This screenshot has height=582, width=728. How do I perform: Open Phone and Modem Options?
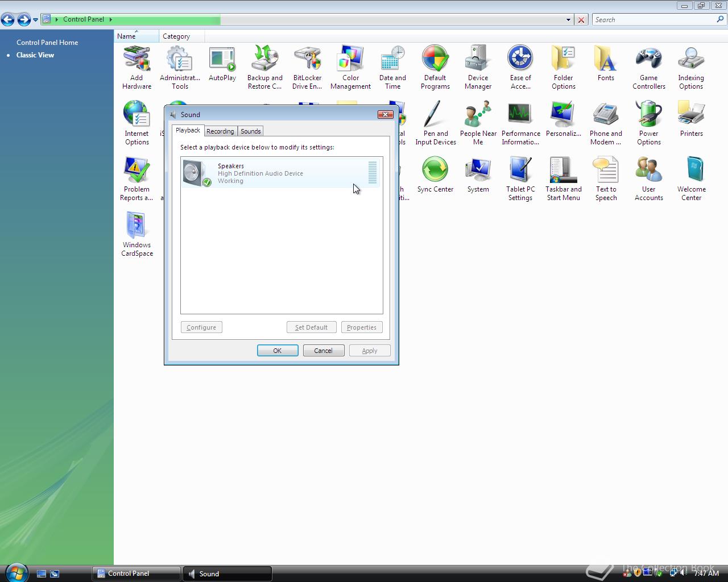[606, 123]
